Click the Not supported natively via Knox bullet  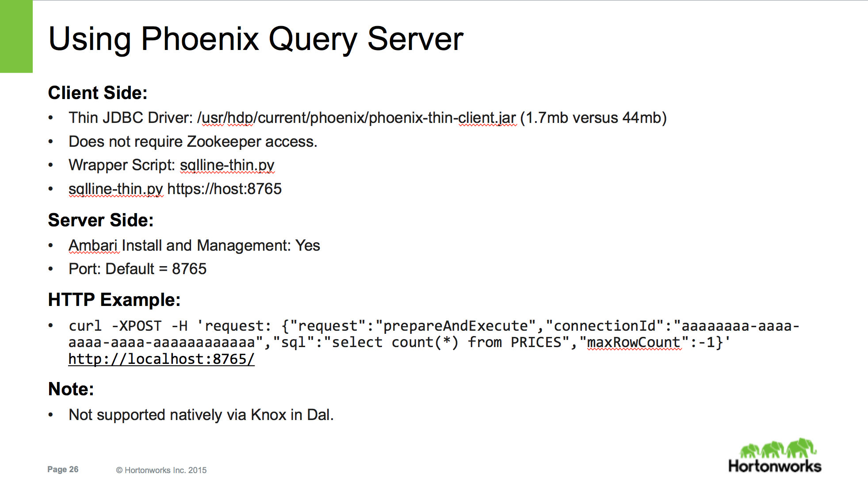pyautogui.click(x=201, y=414)
